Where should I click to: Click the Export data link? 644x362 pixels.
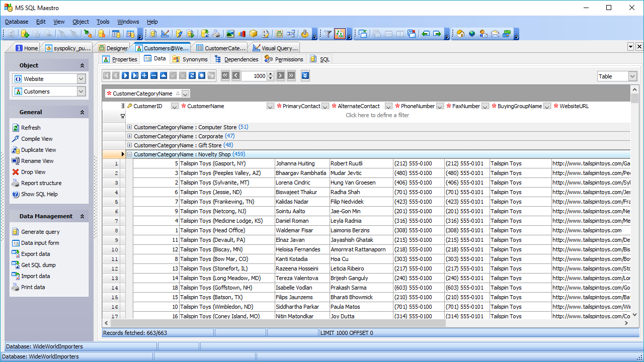(x=35, y=254)
